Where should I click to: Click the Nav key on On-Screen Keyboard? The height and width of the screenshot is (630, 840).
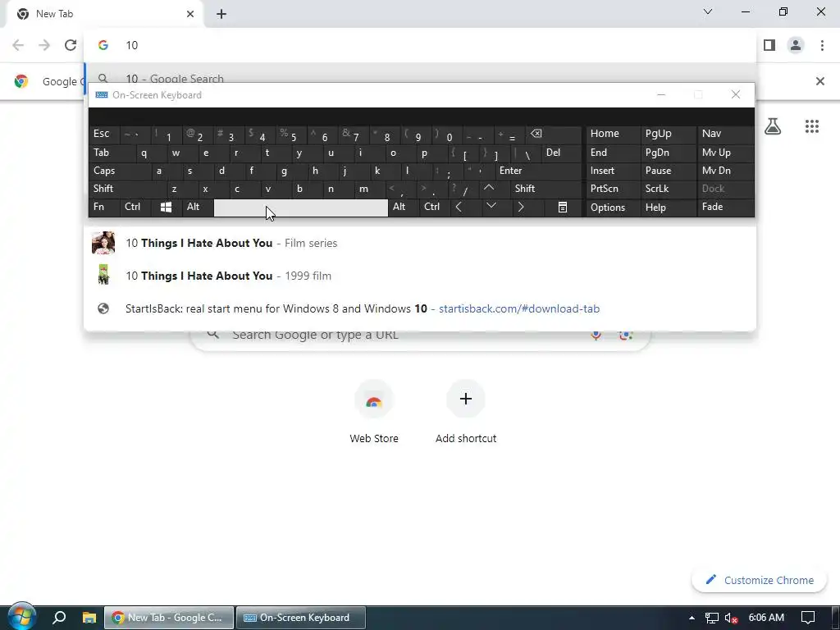click(x=725, y=134)
